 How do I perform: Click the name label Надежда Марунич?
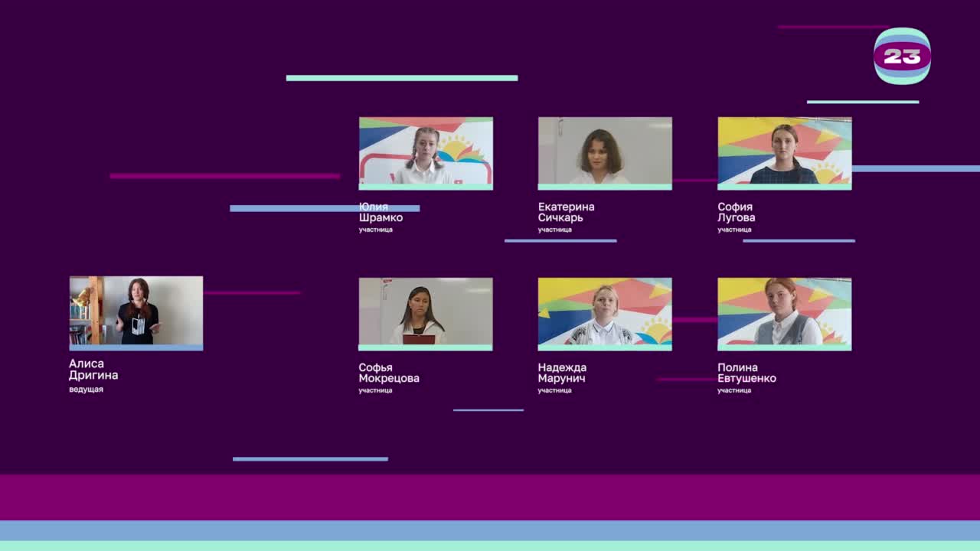tap(562, 373)
